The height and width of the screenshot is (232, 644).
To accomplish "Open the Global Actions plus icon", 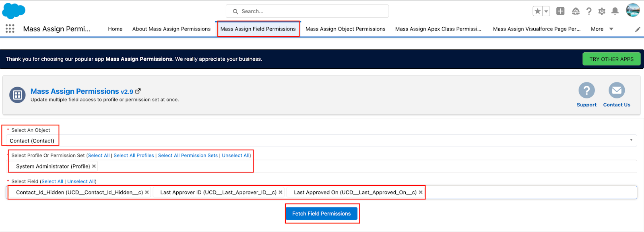I will 560,11.
